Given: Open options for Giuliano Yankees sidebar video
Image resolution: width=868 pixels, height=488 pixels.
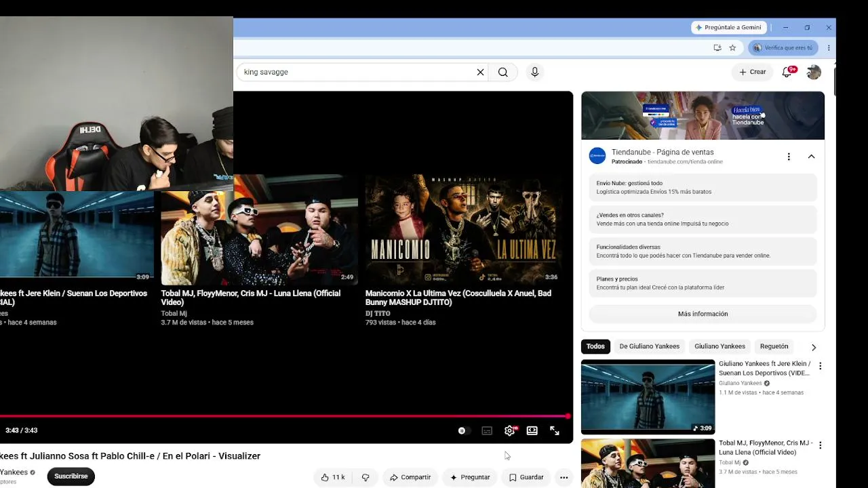Looking at the screenshot, I should [820, 366].
